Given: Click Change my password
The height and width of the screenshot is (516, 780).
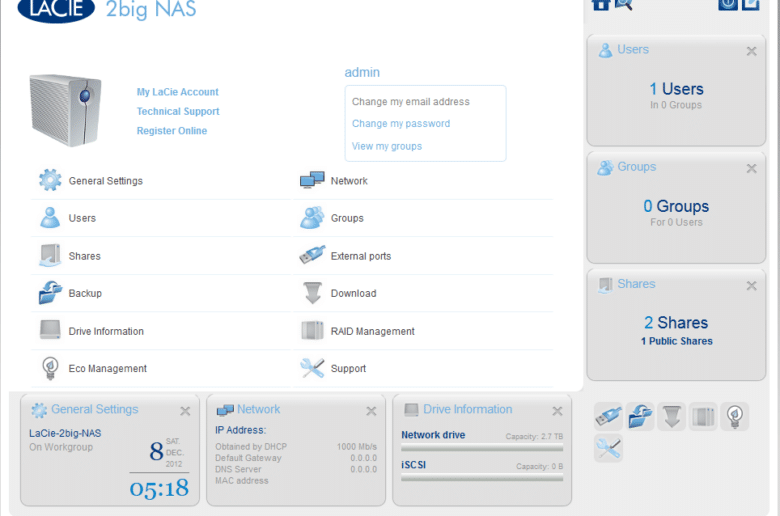Looking at the screenshot, I should (401, 123).
